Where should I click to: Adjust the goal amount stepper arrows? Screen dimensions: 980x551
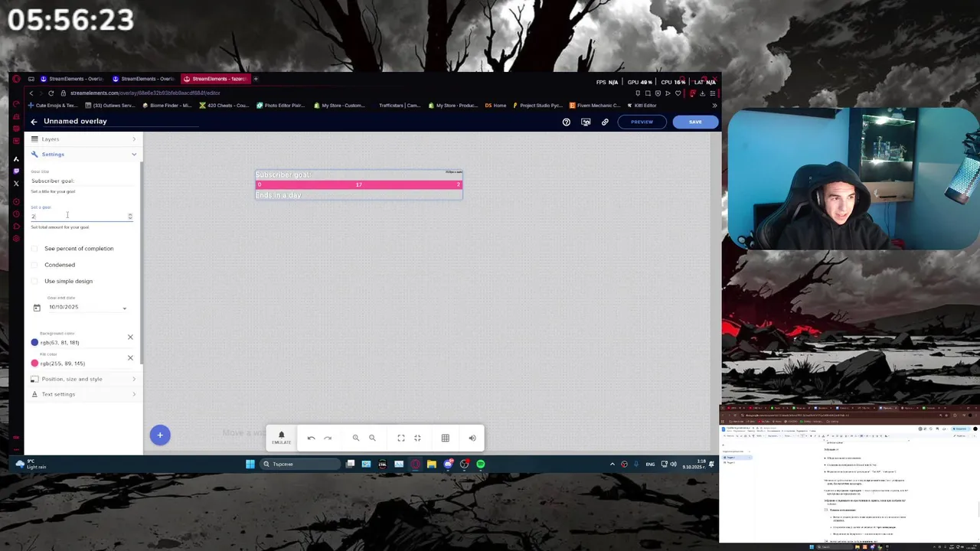pyautogui.click(x=129, y=217)
